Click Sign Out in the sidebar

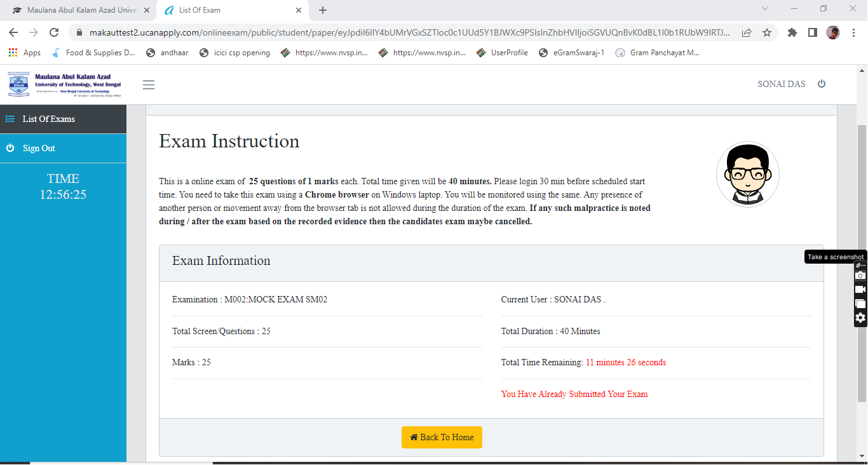pyautogui.click(x=39, y=148)
